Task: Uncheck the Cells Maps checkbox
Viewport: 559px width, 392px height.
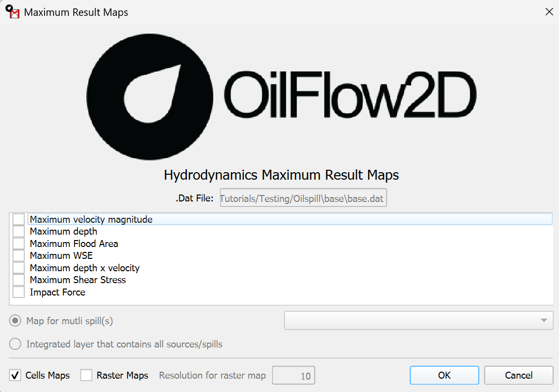Action: (15, 375)
